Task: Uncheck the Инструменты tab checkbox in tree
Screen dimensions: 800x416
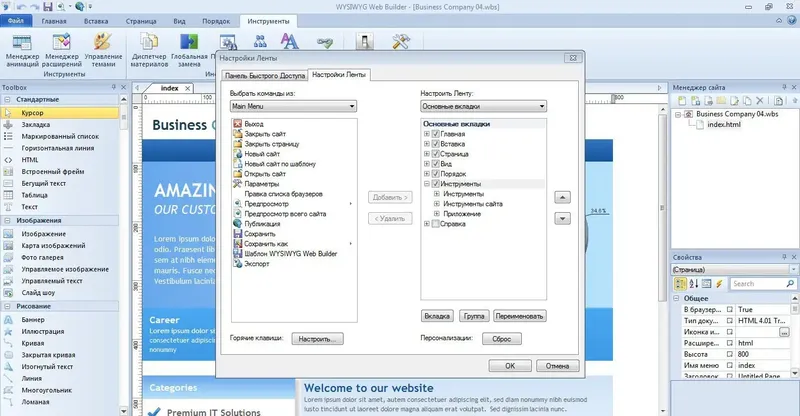Action: point(435,184)
